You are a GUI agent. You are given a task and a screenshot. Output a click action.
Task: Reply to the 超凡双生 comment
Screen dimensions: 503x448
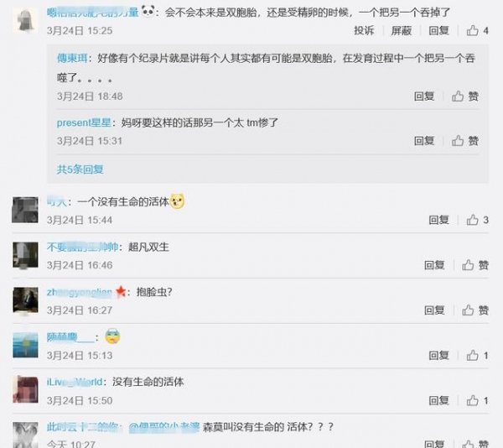point(434,265)
